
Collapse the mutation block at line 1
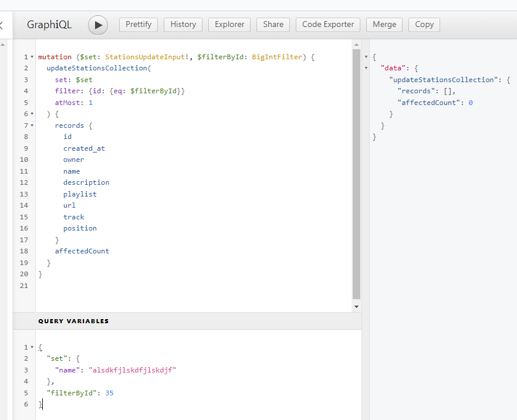(32, 57)
